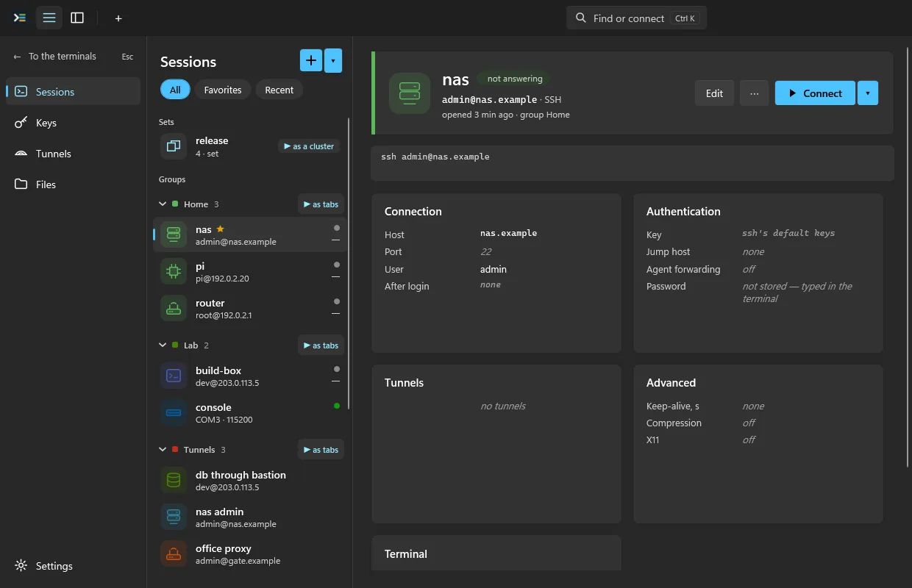Image resolution: width=912 pixels, height=588 pixels.
Task: Launch release set as a cluster
Action: coord(309,146)
